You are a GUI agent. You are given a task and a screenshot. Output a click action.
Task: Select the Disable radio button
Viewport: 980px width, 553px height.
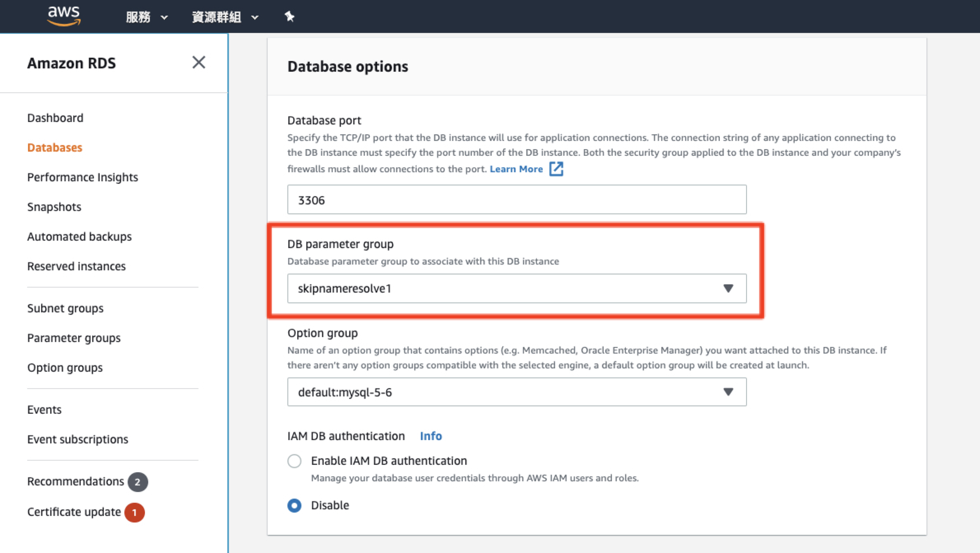tap(294, 505)
